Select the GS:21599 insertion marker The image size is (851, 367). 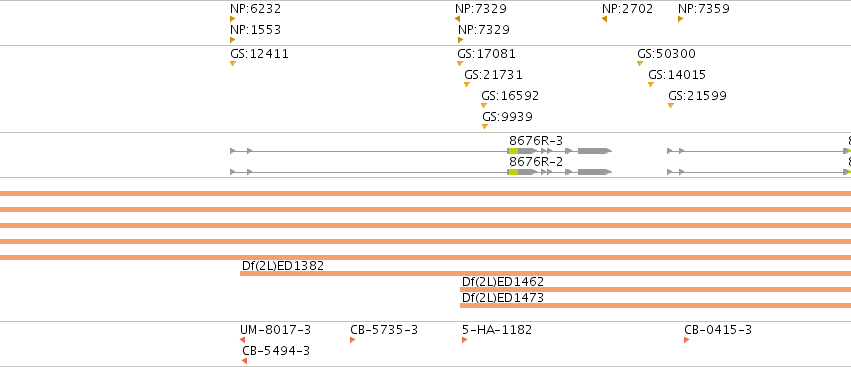pyautogui.click(x=671, y=106)
